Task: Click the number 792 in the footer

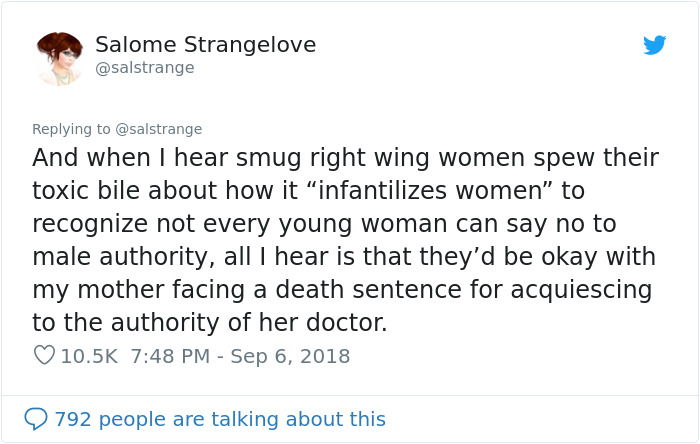Action: (73, 419)
